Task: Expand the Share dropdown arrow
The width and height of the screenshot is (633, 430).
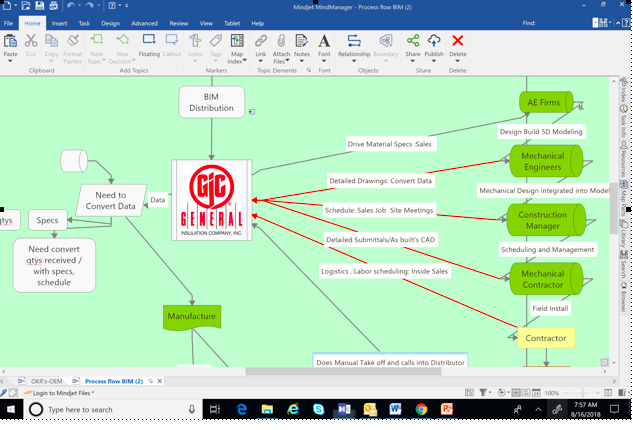Action: [413, 61]
